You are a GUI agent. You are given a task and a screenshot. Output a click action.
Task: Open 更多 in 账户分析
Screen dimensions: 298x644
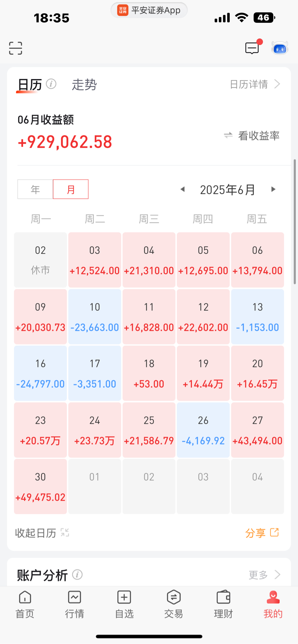[258, 575]
